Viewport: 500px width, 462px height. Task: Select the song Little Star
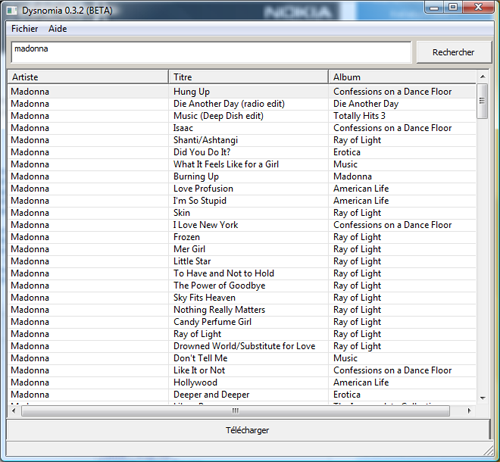(x=192, y=261)
